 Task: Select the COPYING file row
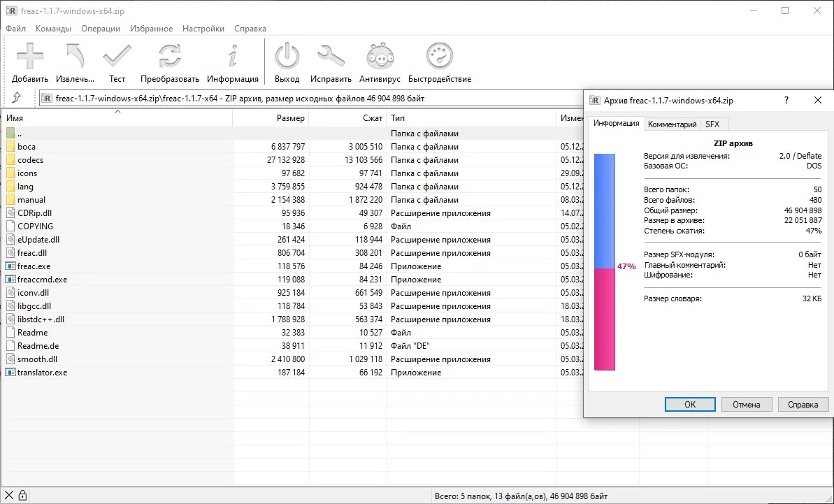[294, 226]
